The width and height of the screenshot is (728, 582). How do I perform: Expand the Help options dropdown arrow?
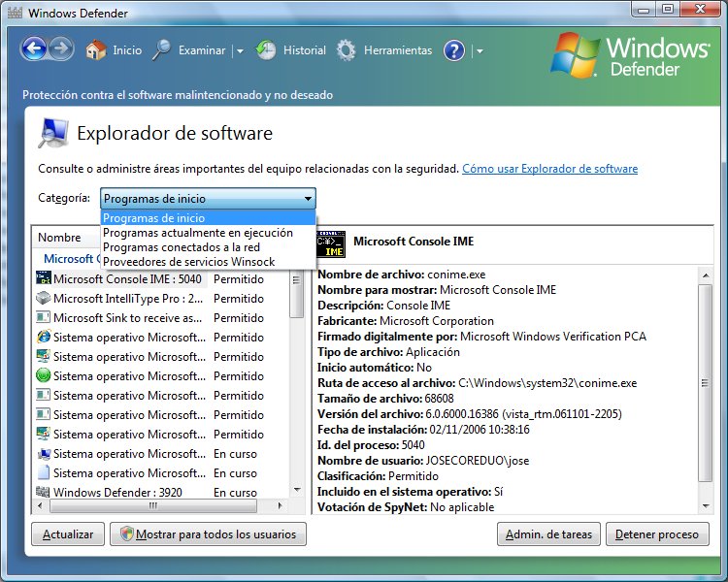click(x=480, y=51)
